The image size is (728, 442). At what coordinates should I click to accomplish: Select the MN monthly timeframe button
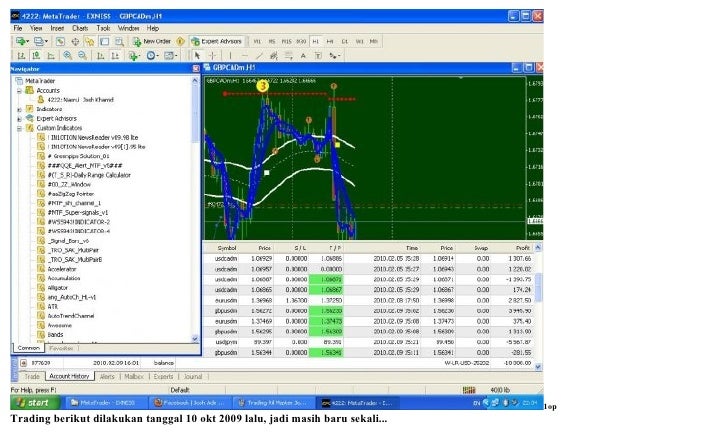[x=374, y=41]
